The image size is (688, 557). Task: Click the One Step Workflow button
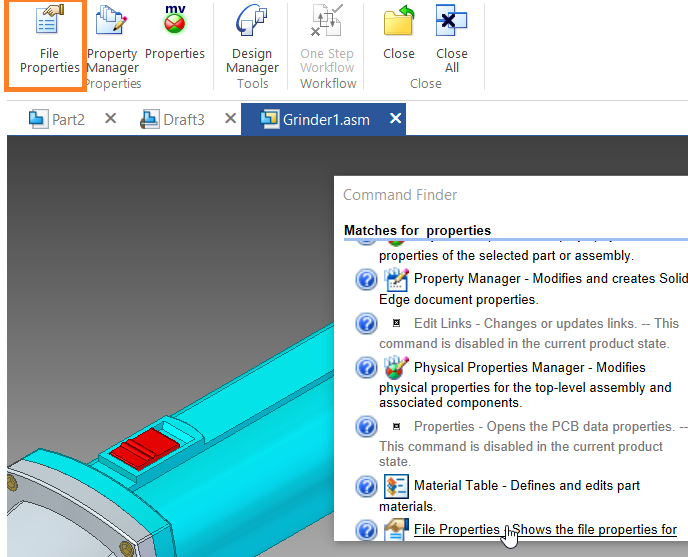click(x=327, y=43)
